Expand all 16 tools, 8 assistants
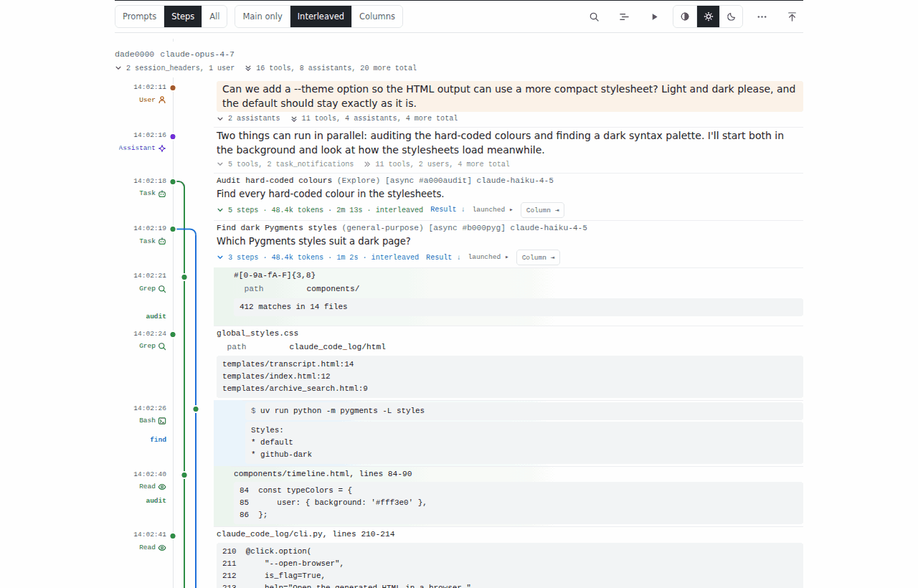Viewport: 918px width, 588px height. (331, 68)
